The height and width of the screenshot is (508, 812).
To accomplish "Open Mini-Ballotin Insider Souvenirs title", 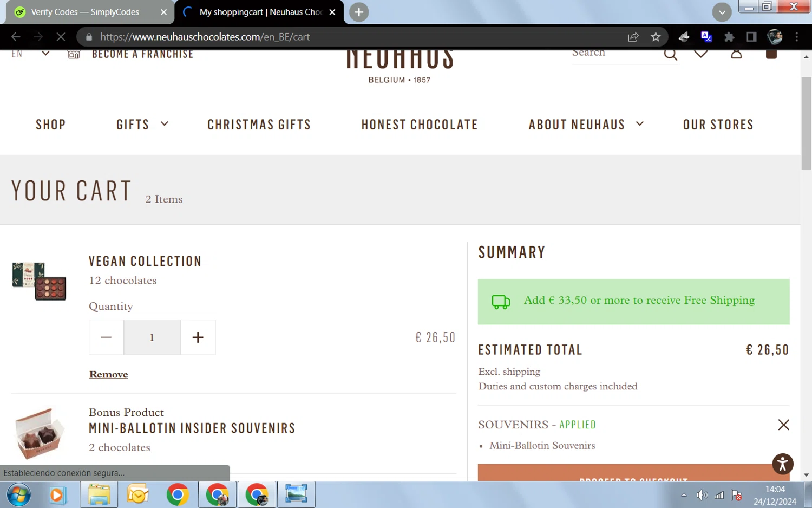I will [192, 428].
